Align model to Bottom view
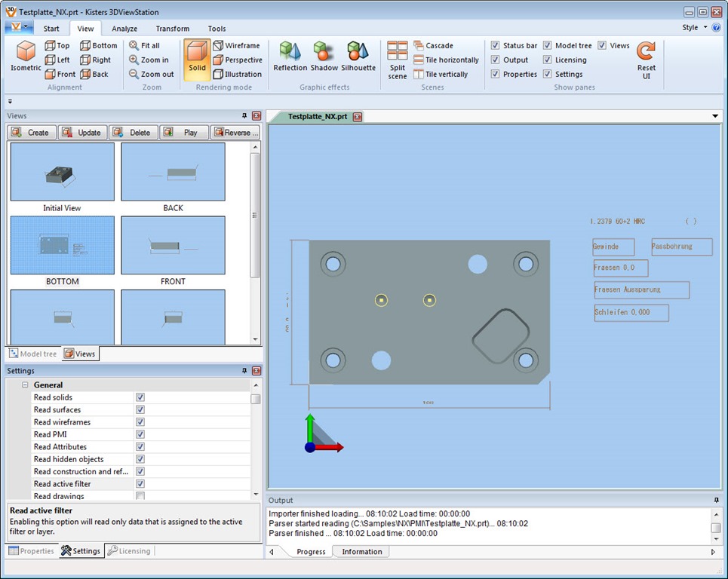Screen dimensions: 728x579 point(98,45)
